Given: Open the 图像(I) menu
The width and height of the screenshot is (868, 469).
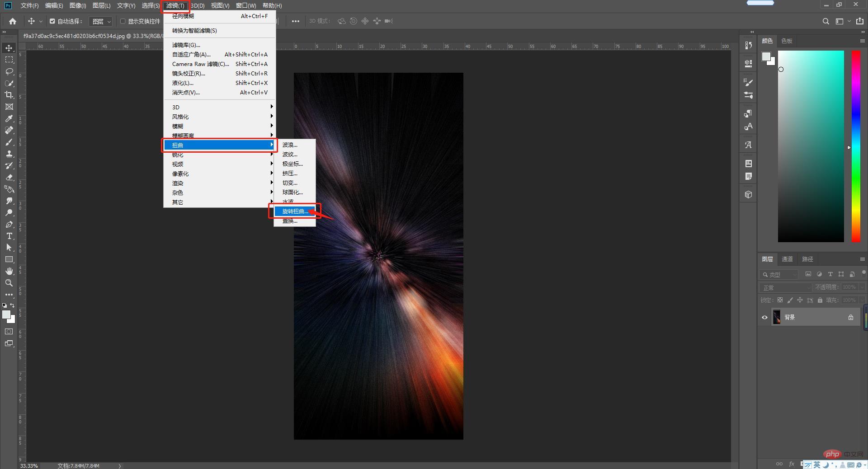Looking at the screenshot, I should tap(78, 5).
